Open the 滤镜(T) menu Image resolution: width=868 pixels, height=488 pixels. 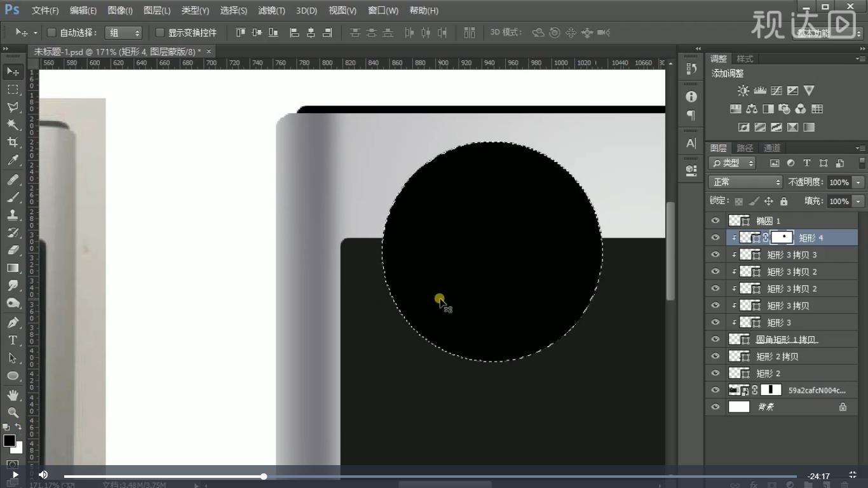pyautogui.click(x=271, y=11)
